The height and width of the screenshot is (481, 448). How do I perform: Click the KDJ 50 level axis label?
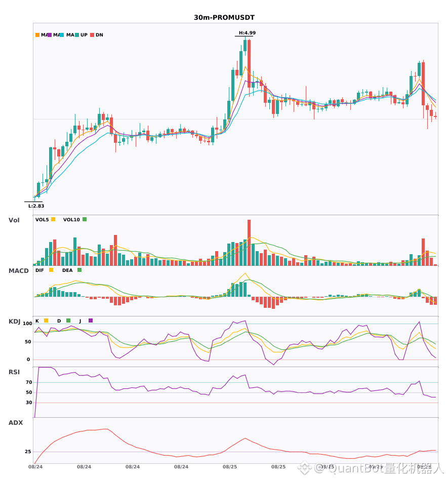click(28, 342)
